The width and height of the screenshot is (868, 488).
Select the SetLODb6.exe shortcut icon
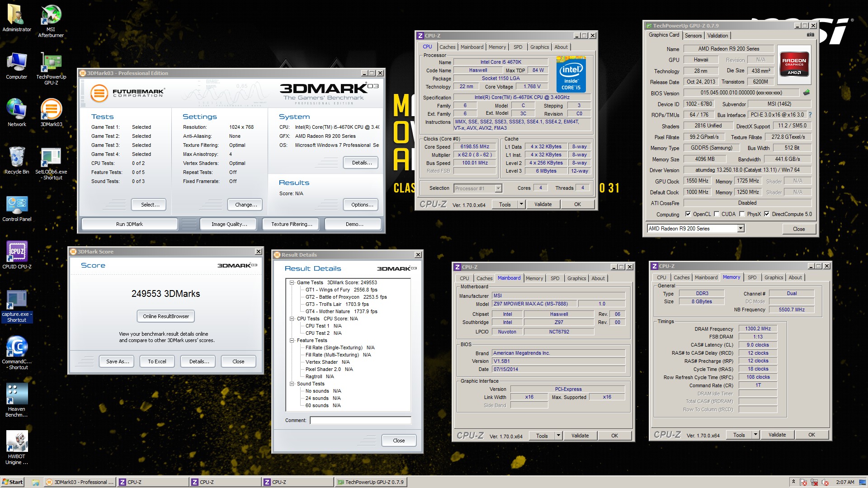click(x=51, y=163)
